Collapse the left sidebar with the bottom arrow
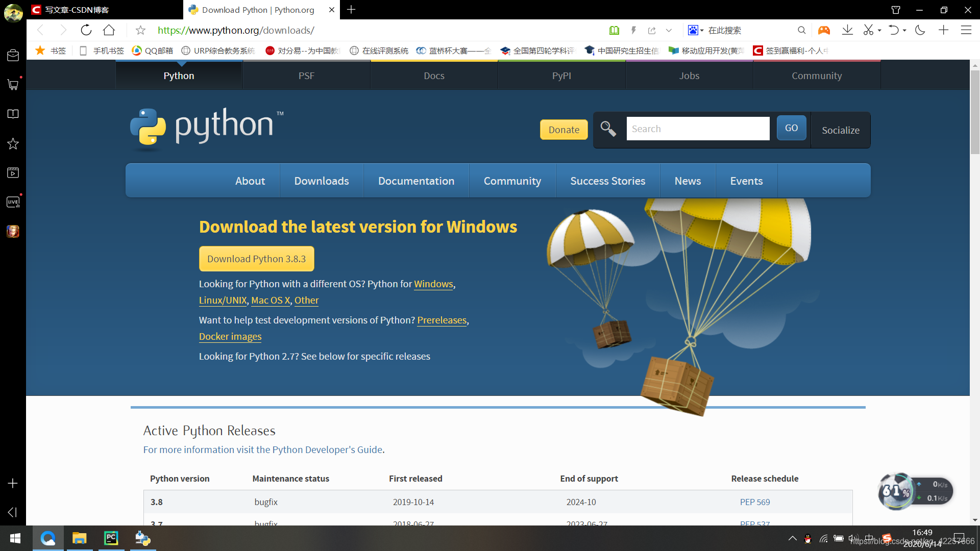This screenshot has height=551, width=980. pyautogui.click(x=13, y=512)
